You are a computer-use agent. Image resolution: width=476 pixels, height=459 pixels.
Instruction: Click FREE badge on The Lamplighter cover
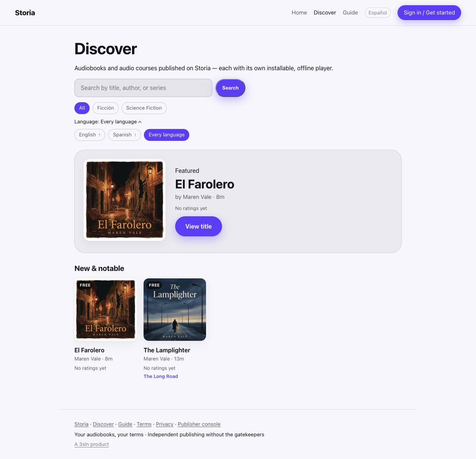tap(154, 285)
